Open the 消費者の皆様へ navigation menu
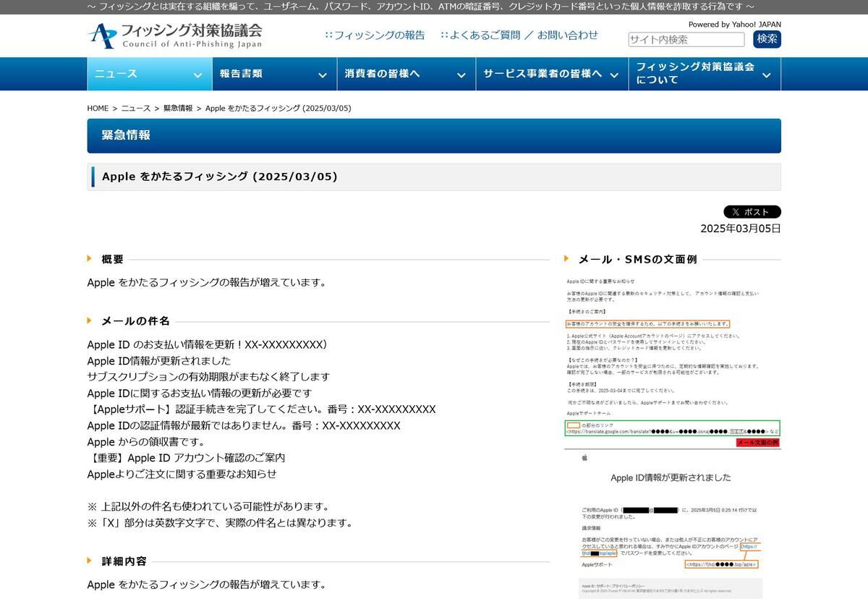The image size is (868, 599). click(x=406, y=74)
